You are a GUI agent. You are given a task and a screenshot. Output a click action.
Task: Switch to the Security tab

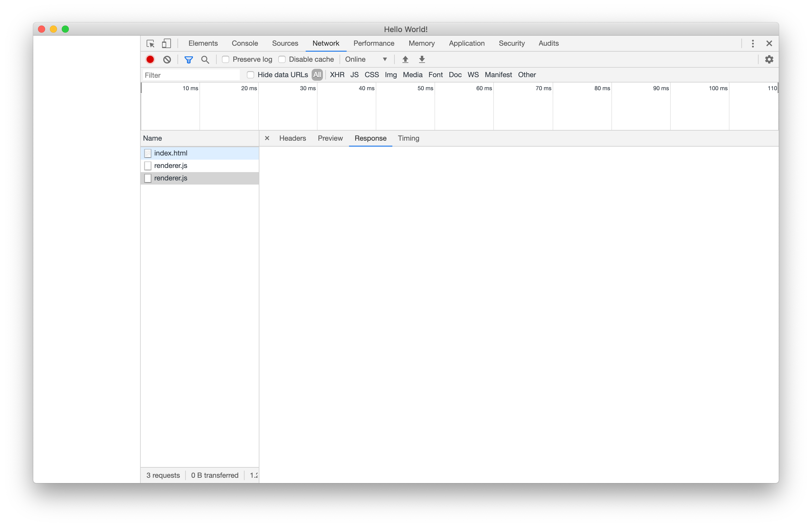coord(511,43)
